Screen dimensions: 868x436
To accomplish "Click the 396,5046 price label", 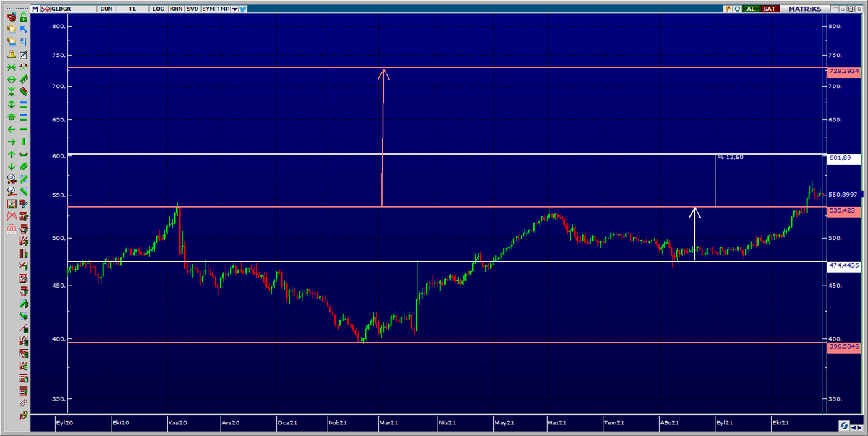I will [843, 347].
